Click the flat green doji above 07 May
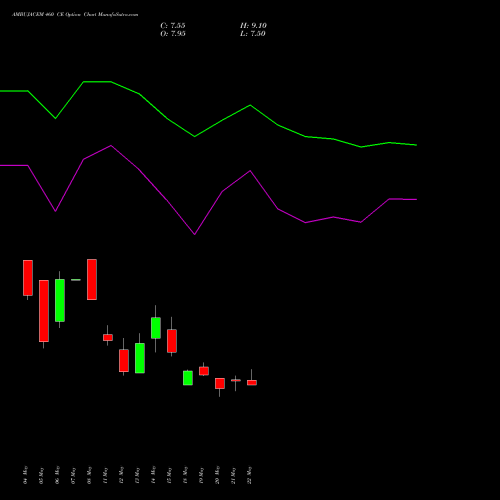Screen dimensions: 500x500 (76, 280)
